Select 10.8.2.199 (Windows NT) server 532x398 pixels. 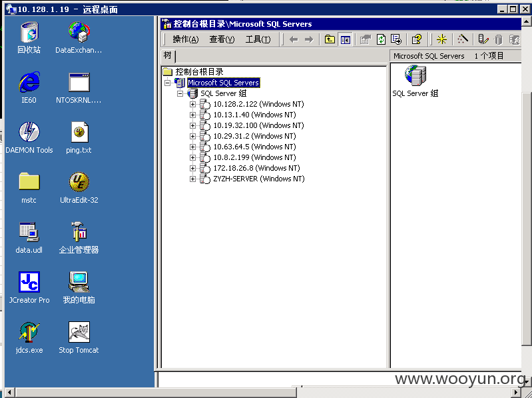point(254,157)
